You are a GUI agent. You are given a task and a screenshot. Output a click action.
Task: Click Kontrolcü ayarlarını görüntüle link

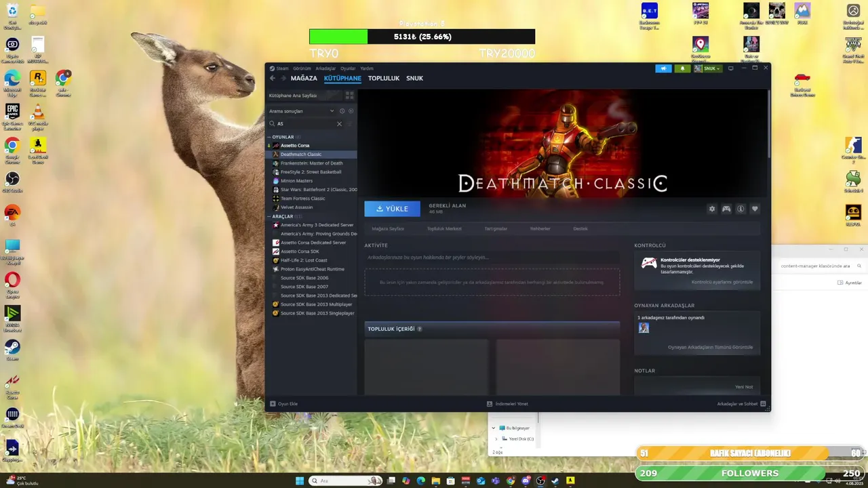[x=722, y=282]
